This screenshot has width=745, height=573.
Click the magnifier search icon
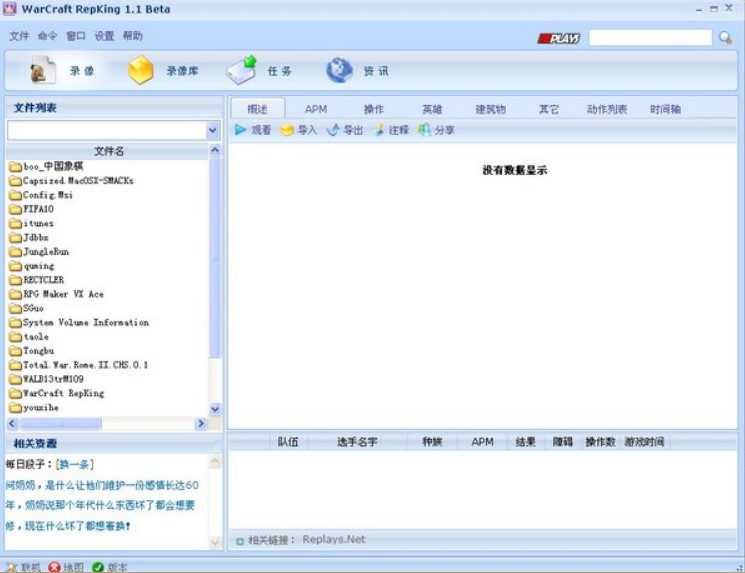click(726, 38)
